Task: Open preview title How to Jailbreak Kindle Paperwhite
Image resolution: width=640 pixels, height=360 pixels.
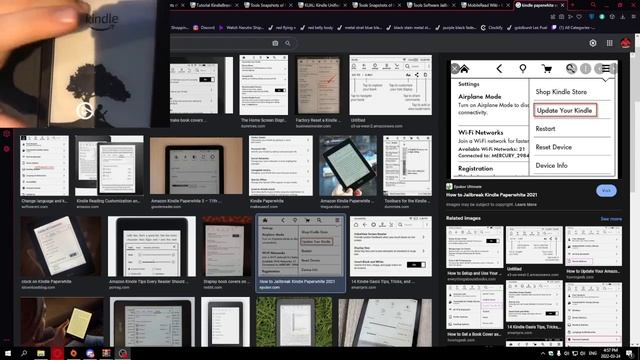Action: [x=491, y=195]
